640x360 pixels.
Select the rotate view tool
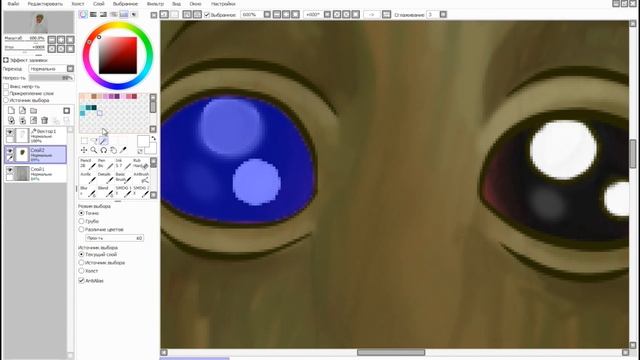pos(104,150)
